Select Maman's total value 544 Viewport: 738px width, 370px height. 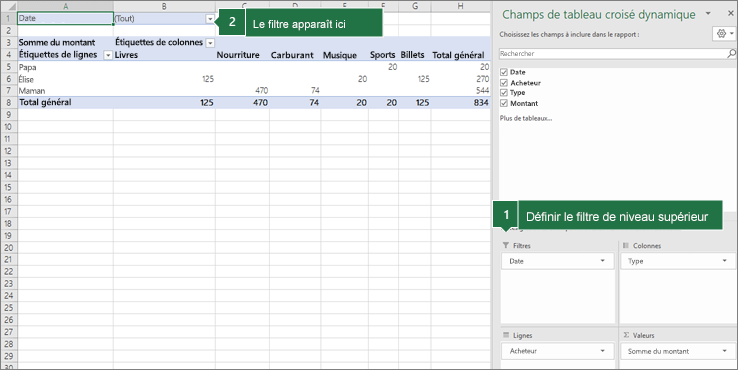(x=482, y=90)
